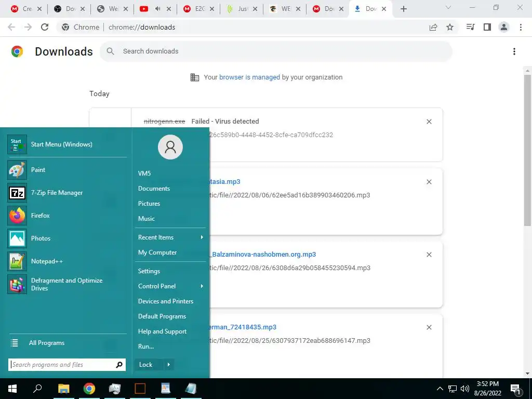Open the taskbar clock showing 3:52 PM

point(487,389)
